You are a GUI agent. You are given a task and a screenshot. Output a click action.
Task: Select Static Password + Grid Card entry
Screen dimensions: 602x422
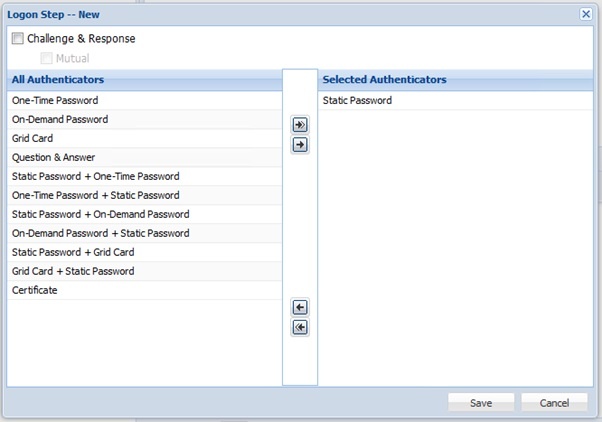pos(73,253)
